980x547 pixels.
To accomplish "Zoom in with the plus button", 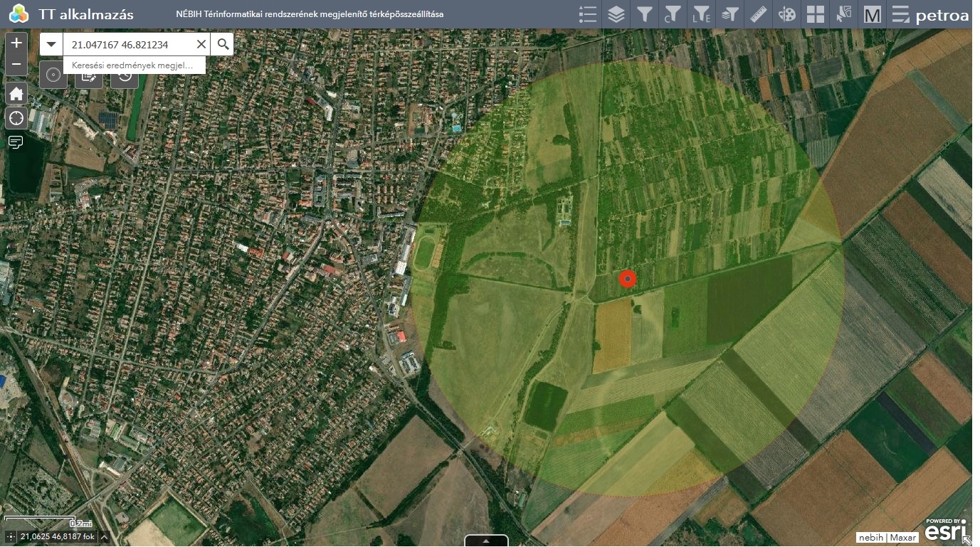I will click(x=16, y=43).
